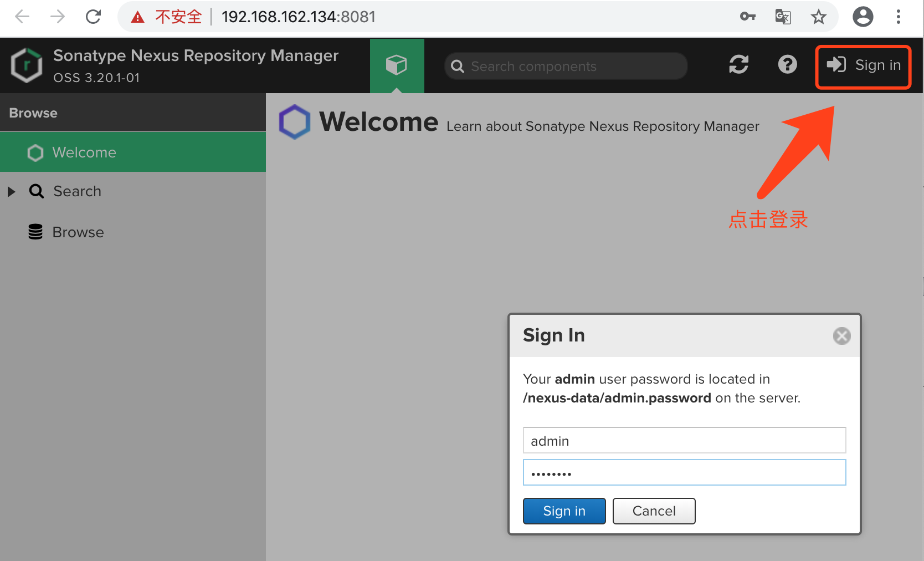Open the saved passwords key icon

(x=748, y=17)
